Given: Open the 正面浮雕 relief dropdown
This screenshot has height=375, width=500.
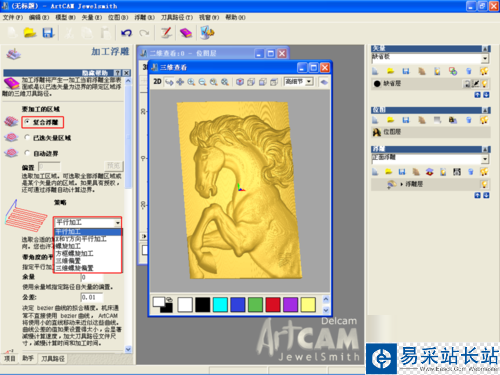Looking at the screenshot, I should pos(485,159).
